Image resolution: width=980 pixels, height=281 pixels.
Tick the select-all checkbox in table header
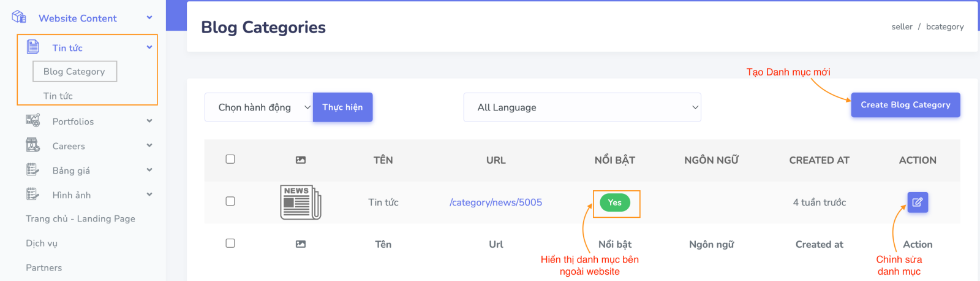(x=230, y=160)
